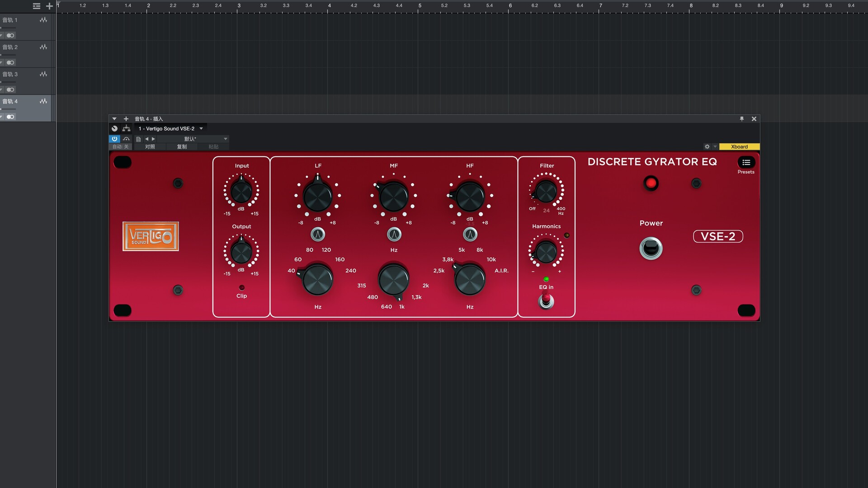Click the LF gain dB knob

(x=318, y=197)
